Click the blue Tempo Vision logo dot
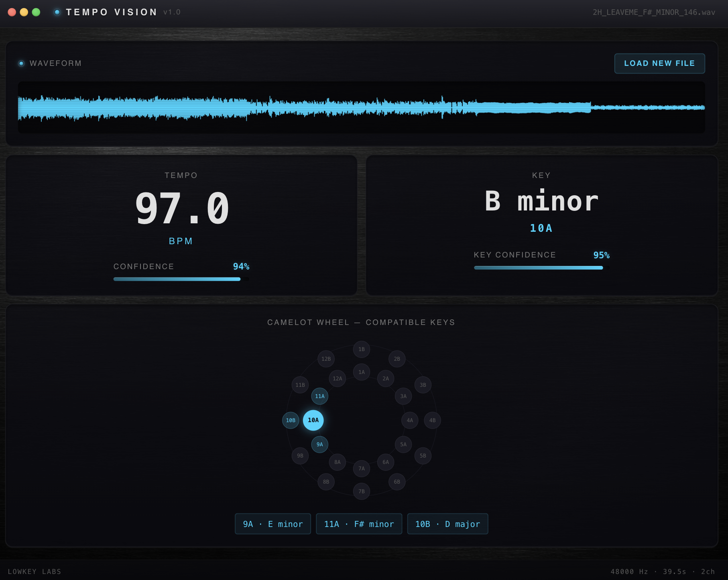This screenshot has height=580, width=728. tap(57, 12)
